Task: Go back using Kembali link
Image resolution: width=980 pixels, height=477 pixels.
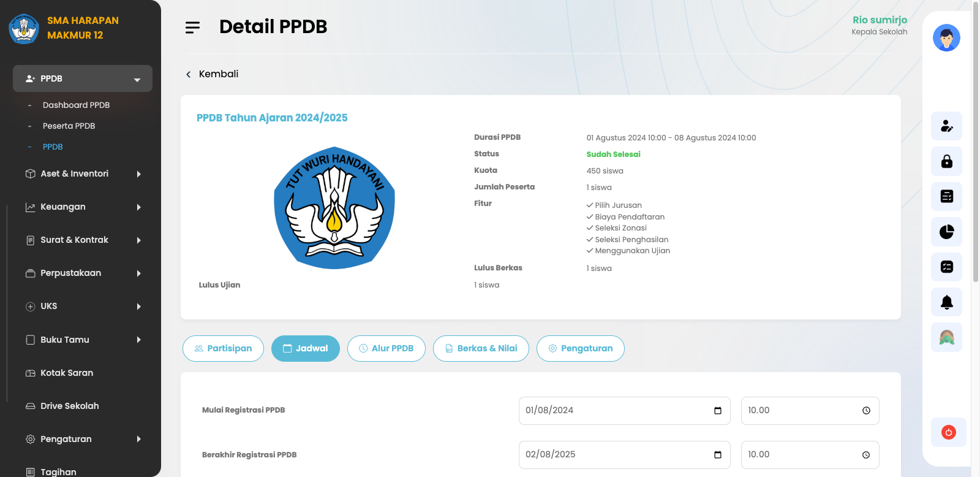Action: (x=213, y=74)
